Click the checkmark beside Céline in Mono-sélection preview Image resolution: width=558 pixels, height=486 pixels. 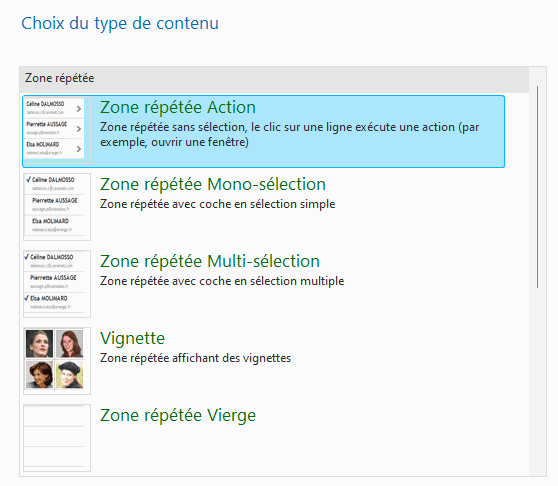coord(28,179)
